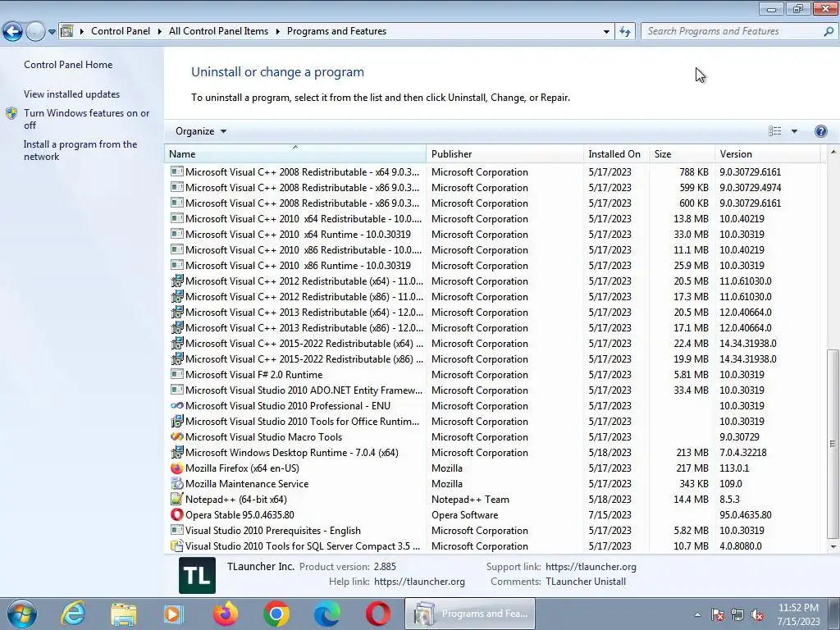Click Windows Desktop Runtime 7.0.4 icon
Screen dimensions: 840x630
[177, 452]
